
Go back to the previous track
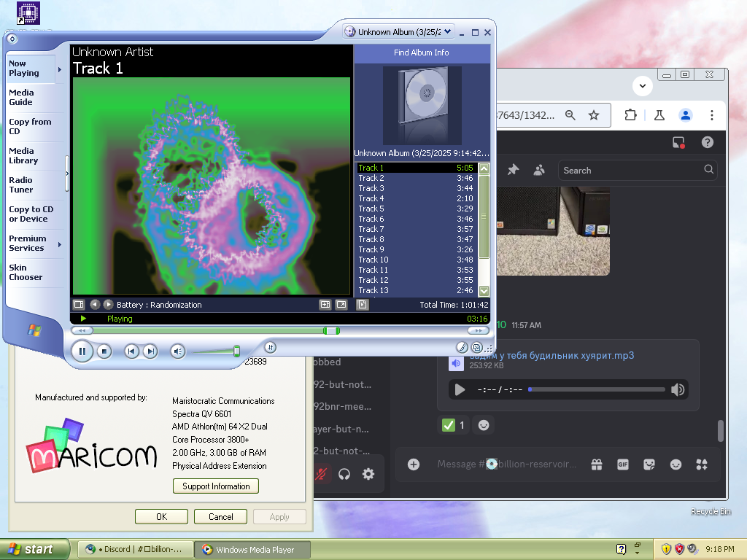(131, 351)
